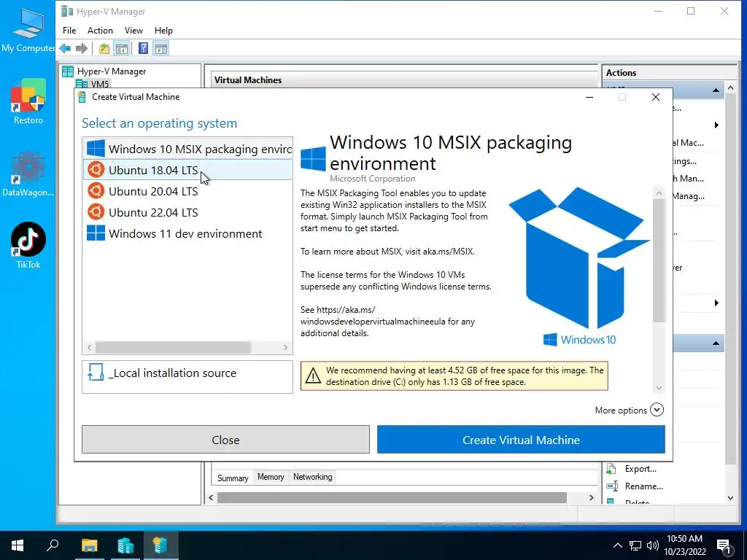Click Export... in the Actions pane

coord(640,469)
